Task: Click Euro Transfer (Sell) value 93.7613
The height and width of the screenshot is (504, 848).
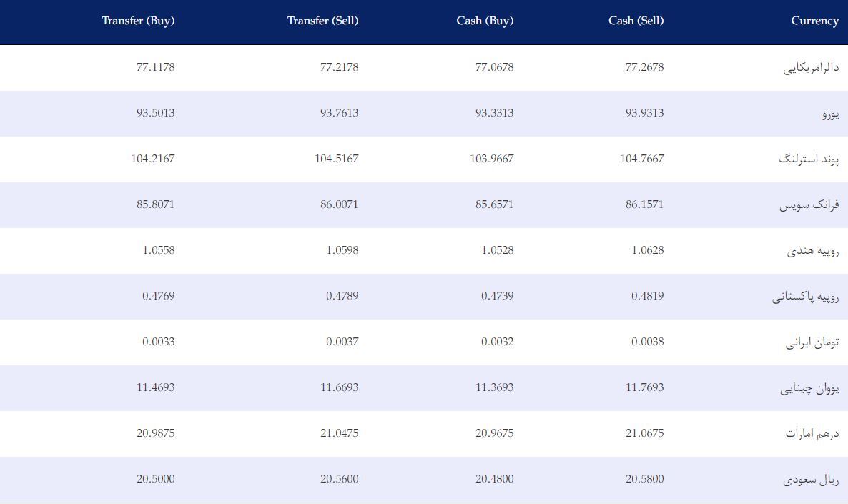Action: point(339,112)
